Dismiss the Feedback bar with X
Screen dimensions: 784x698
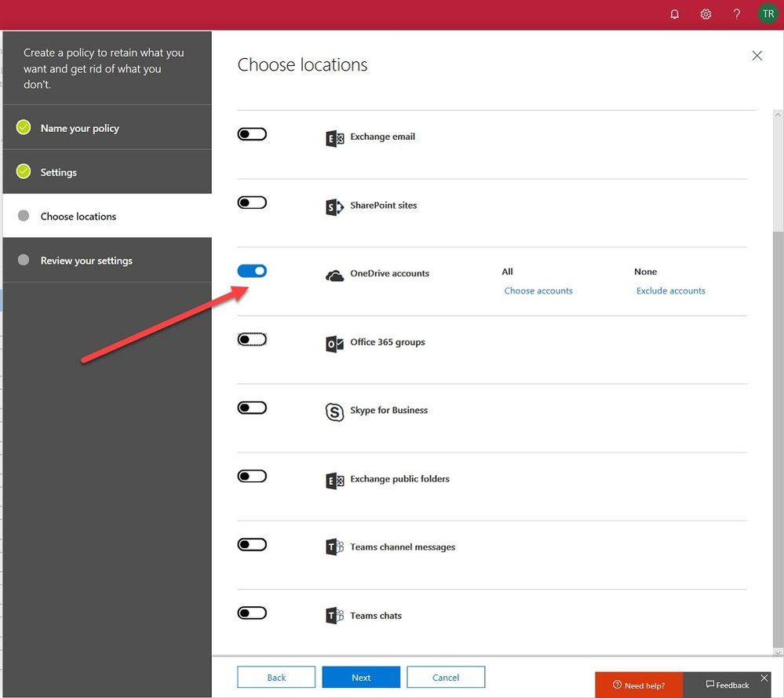coord(764,678)
